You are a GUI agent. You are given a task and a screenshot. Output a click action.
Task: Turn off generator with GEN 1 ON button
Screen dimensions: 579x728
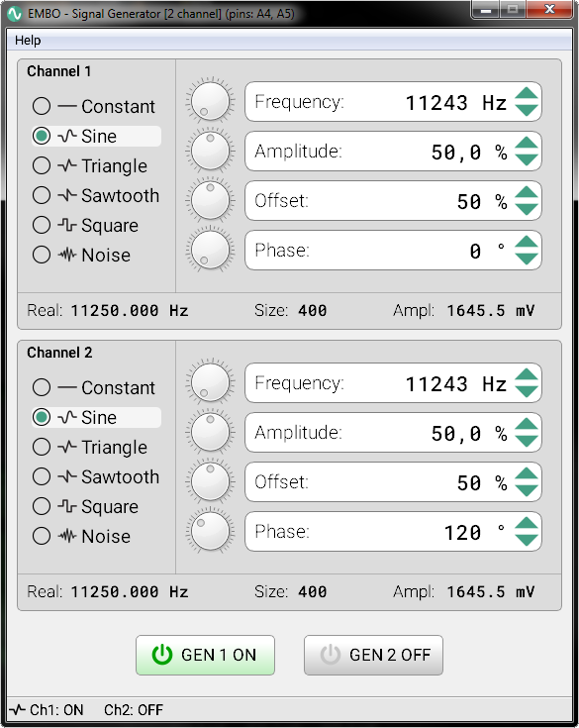pos(205,655)
